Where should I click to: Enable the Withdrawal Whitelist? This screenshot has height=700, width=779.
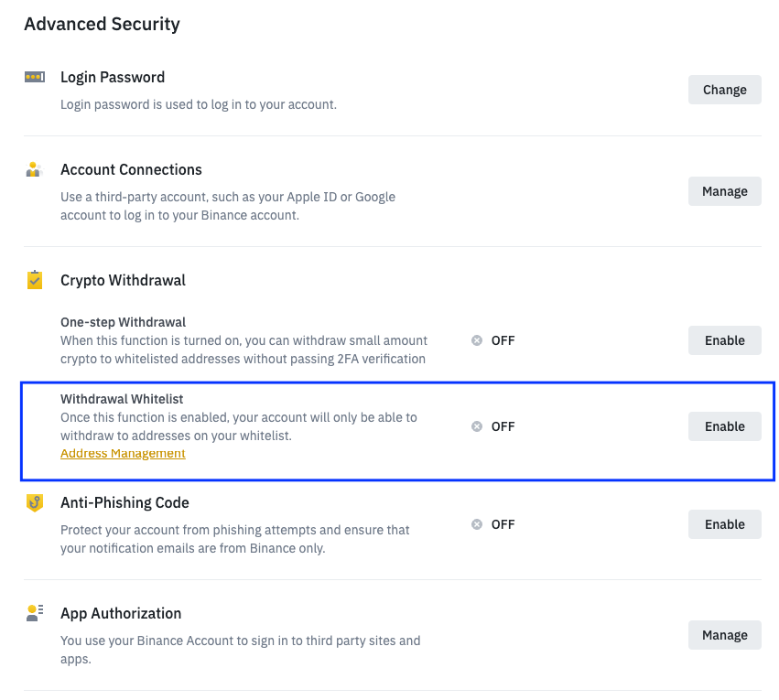point(724,426)
